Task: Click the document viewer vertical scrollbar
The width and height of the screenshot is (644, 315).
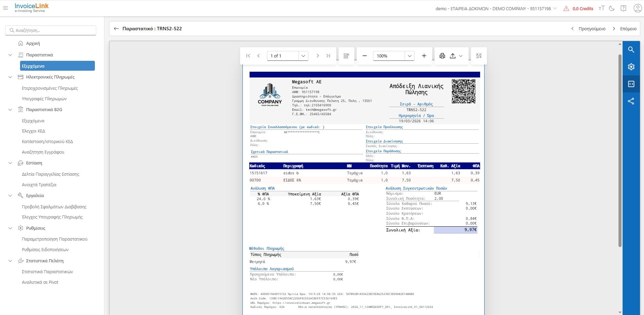Action: pyautogui.click(x=620, y=150)
